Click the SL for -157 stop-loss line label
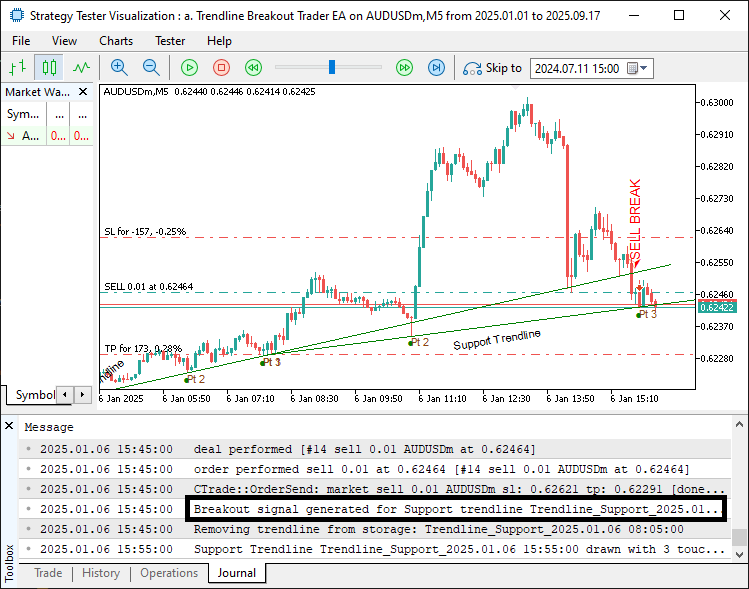Screen dimensions: 749x589 pyautogui.click(x=145, y=232)
